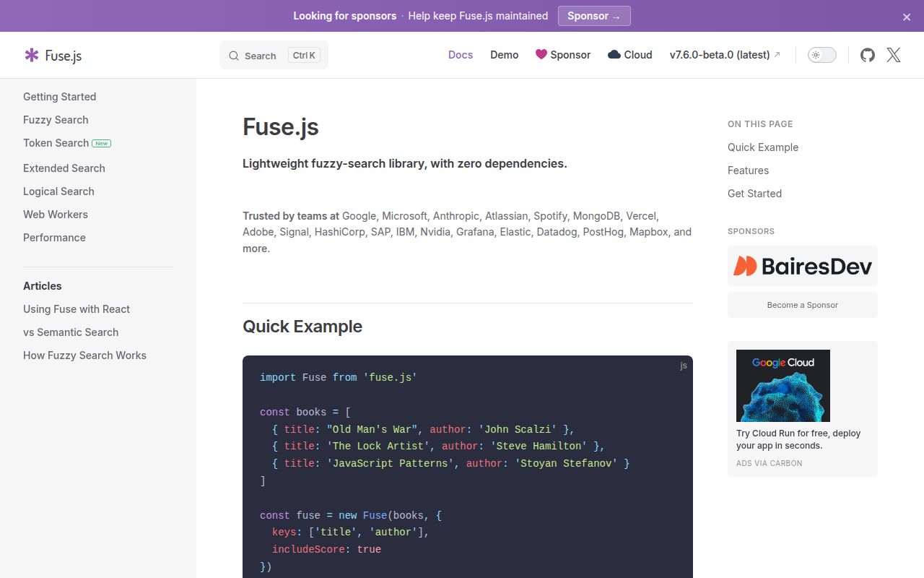Open the Sponsor nav link
This screenshot has height=578, width=924.
point(563,55)
